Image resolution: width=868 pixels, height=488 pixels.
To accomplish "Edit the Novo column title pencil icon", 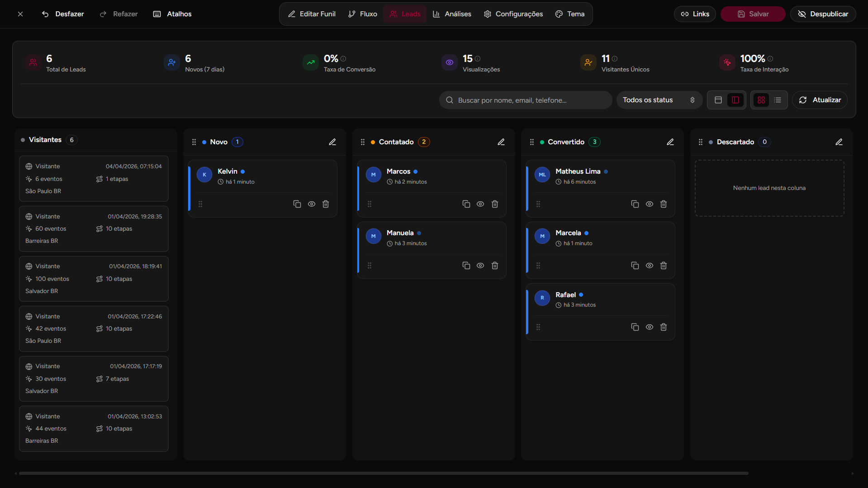I will 332,142.
